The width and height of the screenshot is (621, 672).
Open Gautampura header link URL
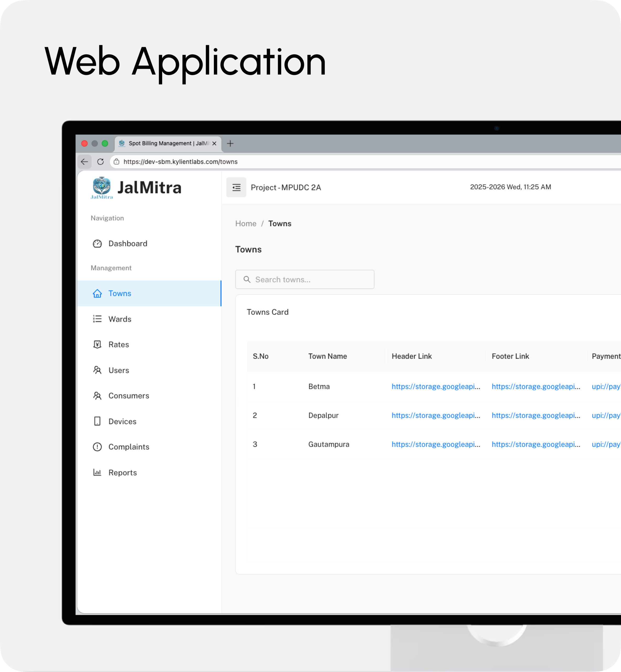[x=436, y=444]
